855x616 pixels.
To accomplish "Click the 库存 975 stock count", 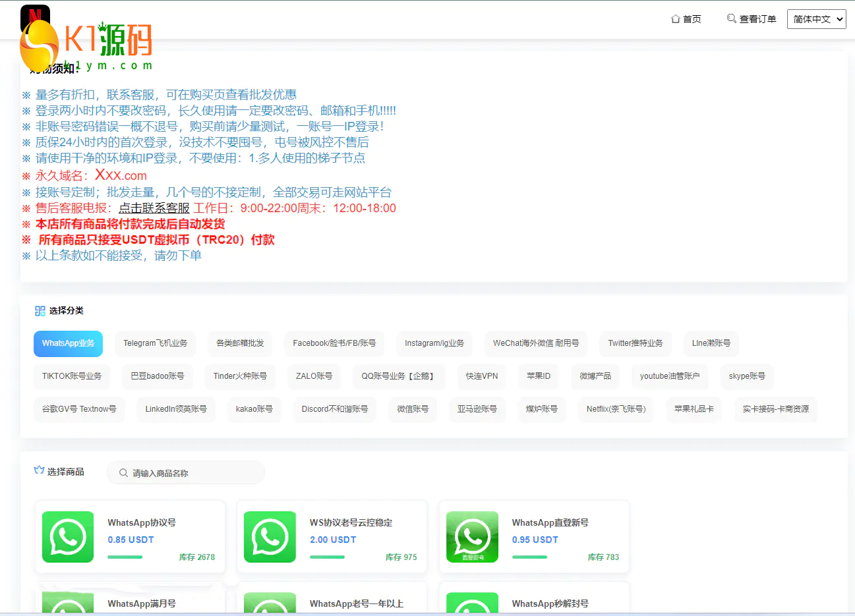I will click(x=401, y=557).
